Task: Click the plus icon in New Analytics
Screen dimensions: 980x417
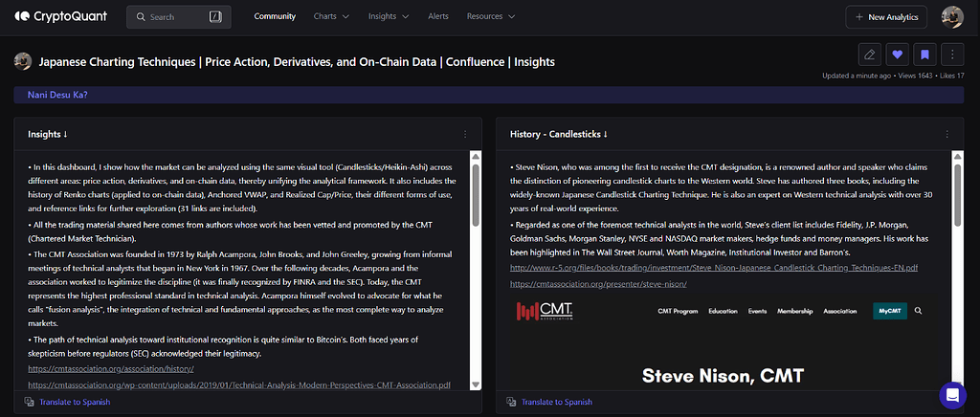Action: click(x=859, y=17)
